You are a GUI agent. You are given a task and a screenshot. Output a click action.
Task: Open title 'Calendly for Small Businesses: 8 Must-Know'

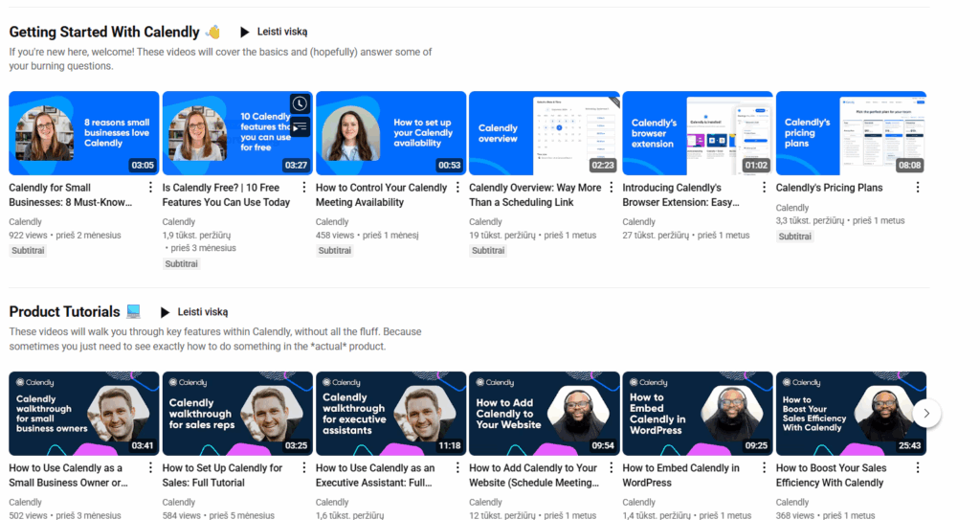[x=71, y=194]
